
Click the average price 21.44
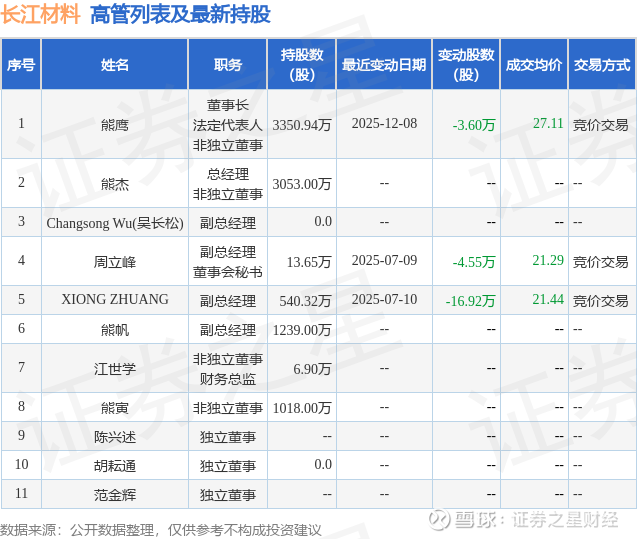pos(548,299)
